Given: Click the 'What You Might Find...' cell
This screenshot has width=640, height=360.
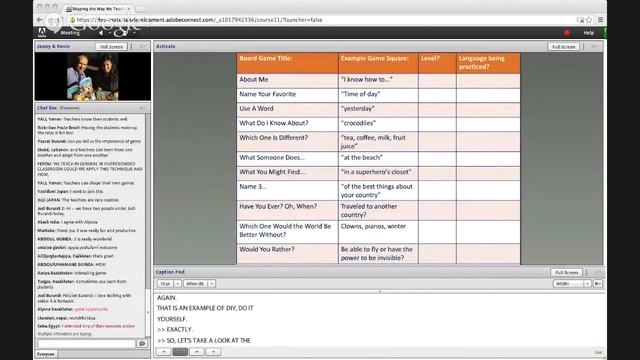Looking at the screenshot, I should coord(287,173).
